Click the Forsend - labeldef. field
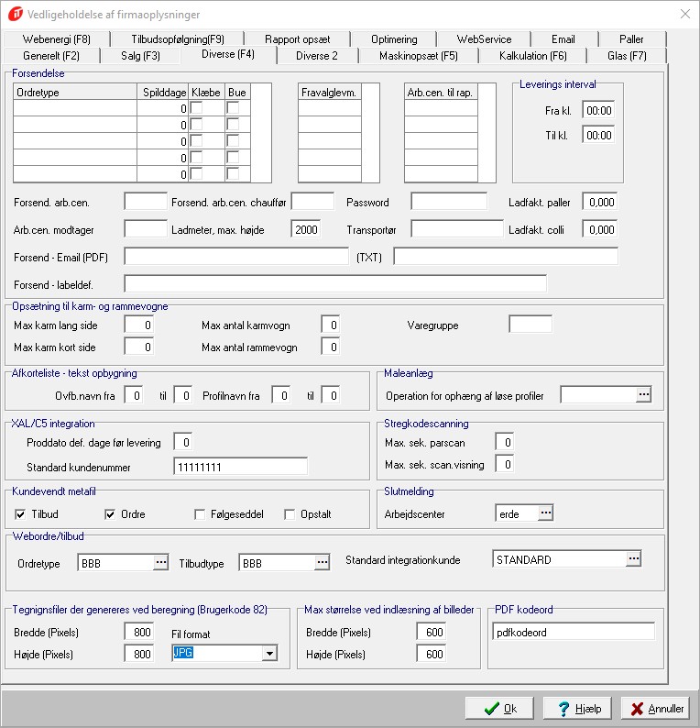The height and width of the screenshot is (728, 700). [x=335, y=284]
